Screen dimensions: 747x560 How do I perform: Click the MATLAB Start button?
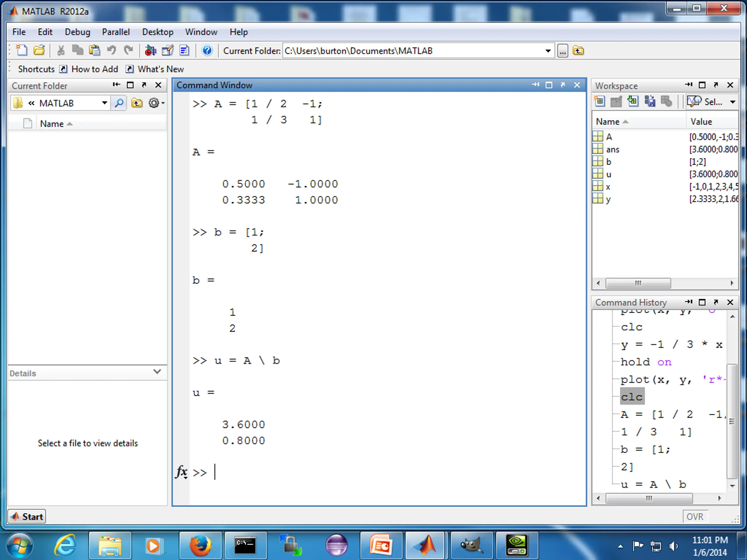coord(27,517)
